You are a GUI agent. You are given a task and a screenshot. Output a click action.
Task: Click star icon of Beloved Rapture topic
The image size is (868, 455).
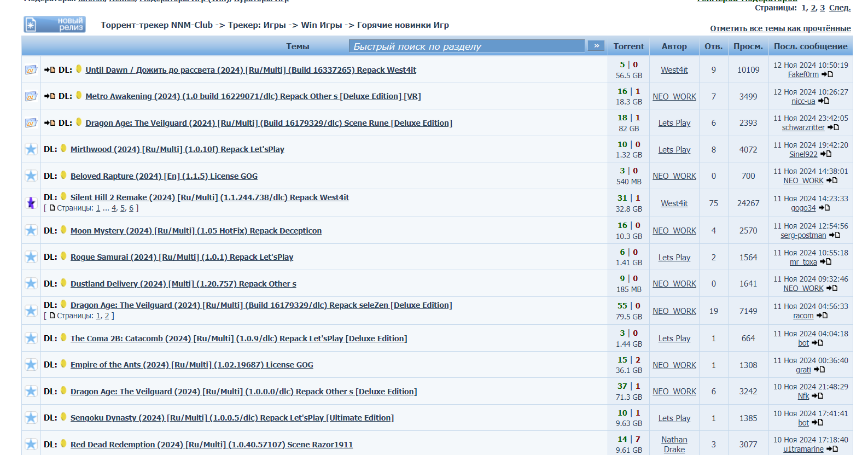pyautogui.click(x=31, y=176)
